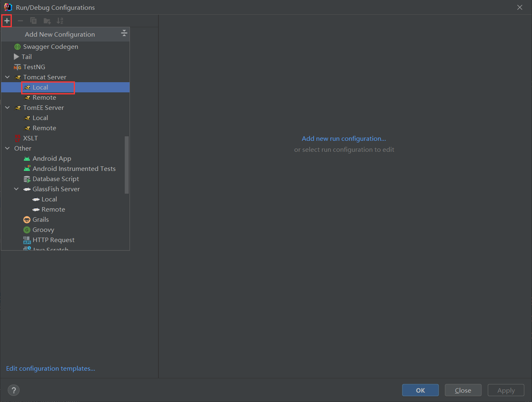Choose TestNG from the configuration list
The width and height of the screenshot is (532, 402).
coord(34,67)
